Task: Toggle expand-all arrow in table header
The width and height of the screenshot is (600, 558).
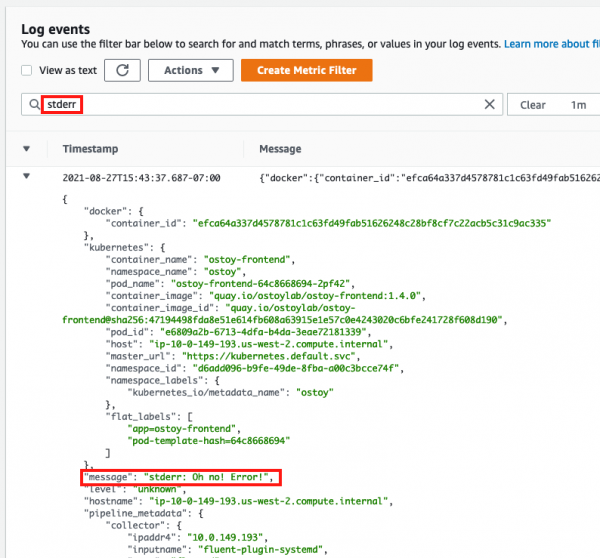Action: [28, 149]
